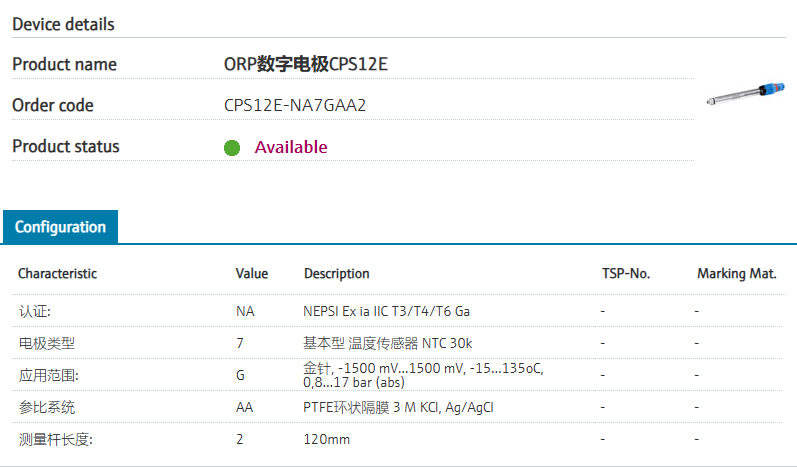Click the Characteristic column header

(x=58, y=273)
